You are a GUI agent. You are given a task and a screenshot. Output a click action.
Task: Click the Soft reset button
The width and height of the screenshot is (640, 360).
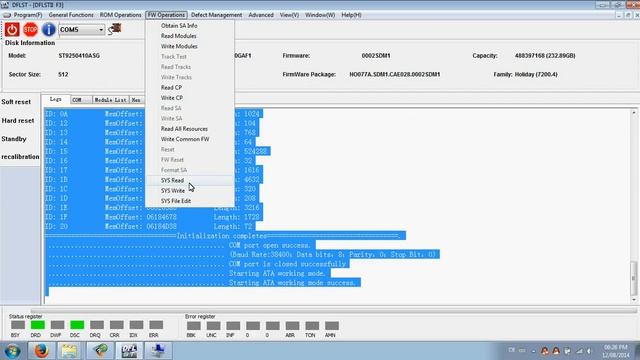(16, 102)
